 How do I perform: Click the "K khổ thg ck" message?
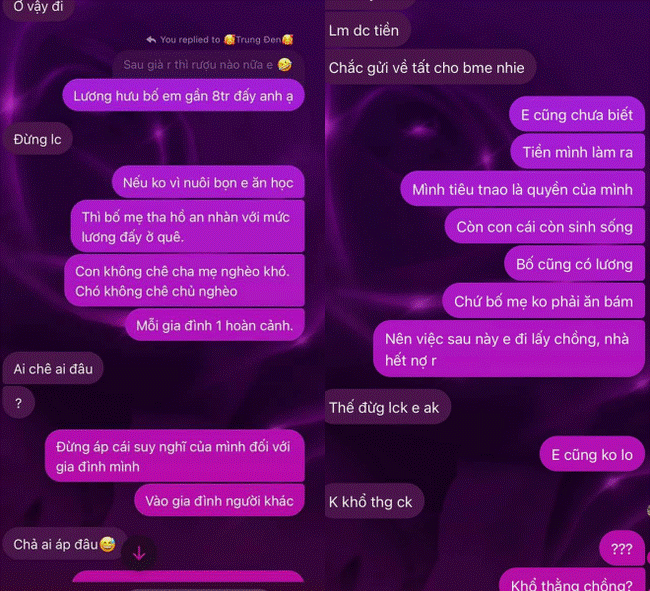[373, 501]
